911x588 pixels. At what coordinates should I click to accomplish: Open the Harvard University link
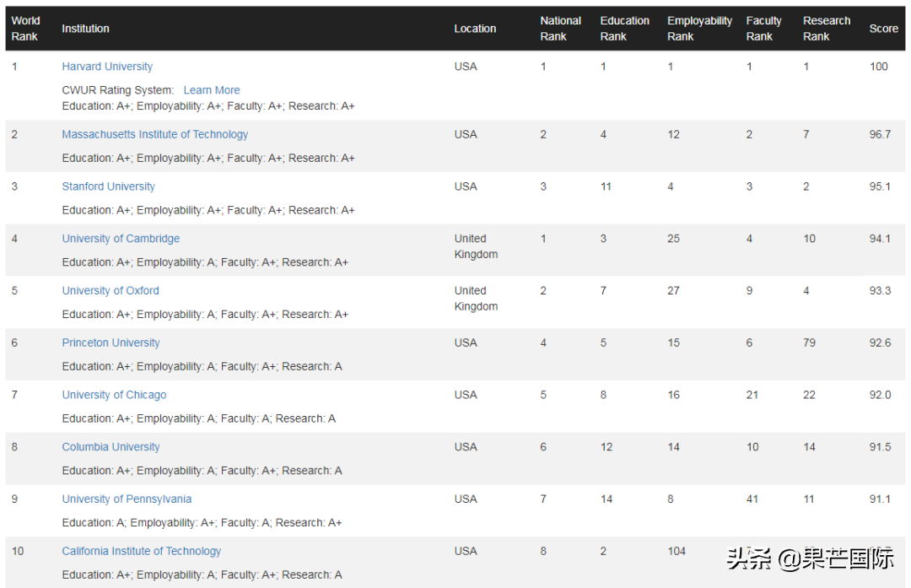pyautogui.click(x=107, y=67)
